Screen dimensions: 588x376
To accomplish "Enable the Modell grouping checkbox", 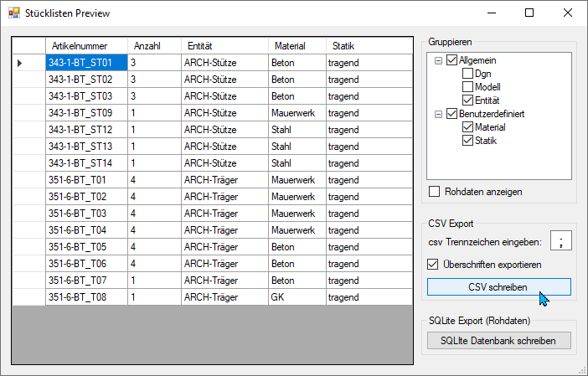I will pos(467,87).
